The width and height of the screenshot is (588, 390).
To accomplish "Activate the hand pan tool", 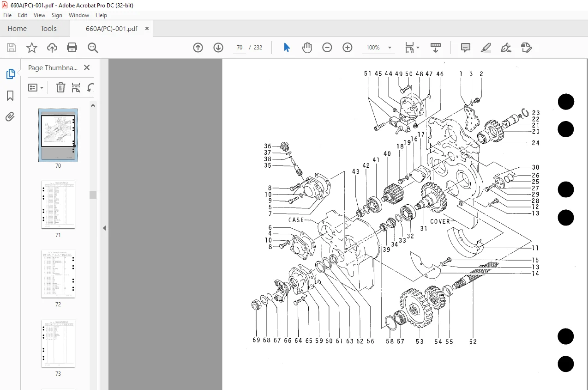I will tap(307, 48).
